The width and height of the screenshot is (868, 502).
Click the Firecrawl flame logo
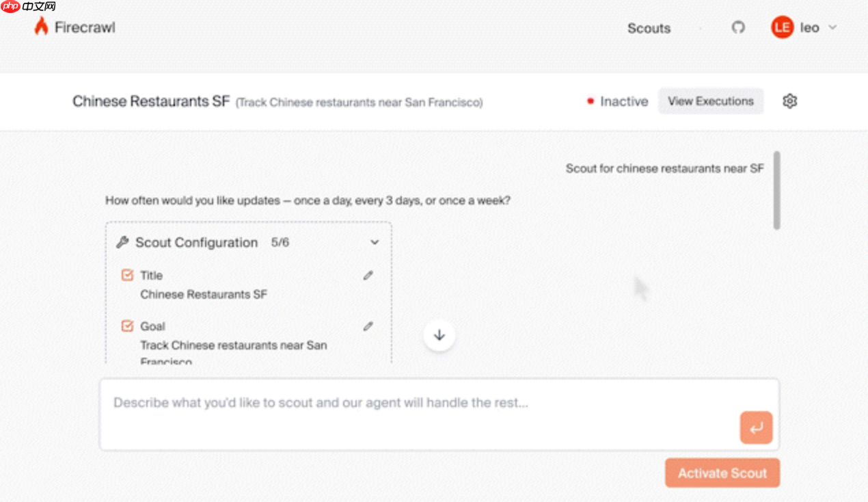pyautogui.click(x=41, y=26)
